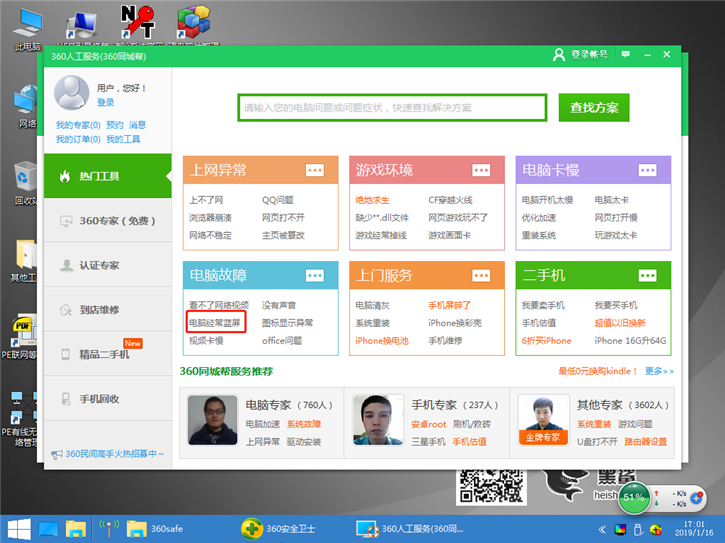Viewport: 725px width, 543px height.
Task: Click the 360人工服务 taskbar button
Action: [410, 529]
